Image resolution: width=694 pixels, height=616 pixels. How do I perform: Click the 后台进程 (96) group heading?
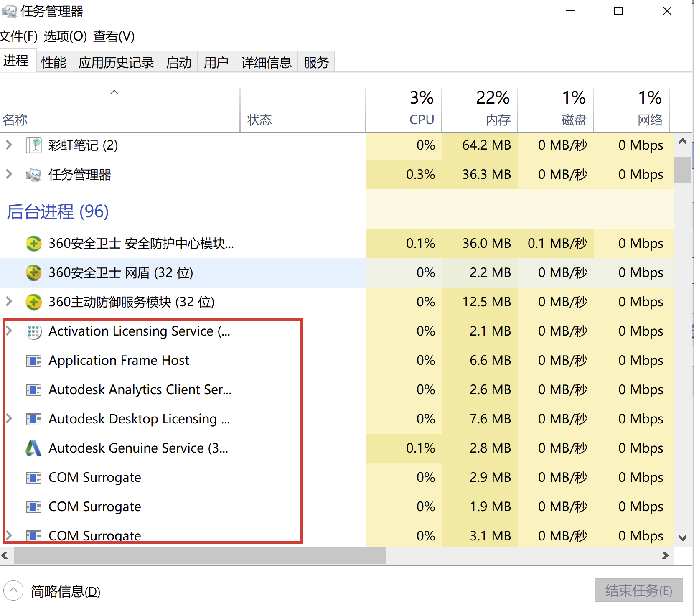(58, 211)
